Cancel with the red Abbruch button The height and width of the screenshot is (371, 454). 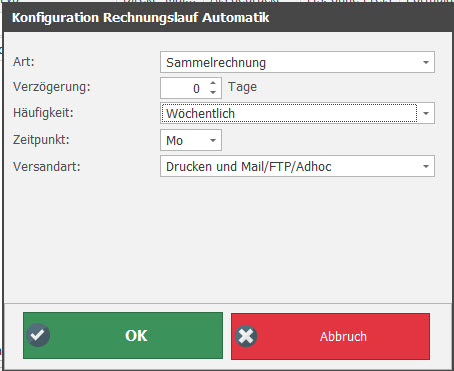tap(330, 336)
